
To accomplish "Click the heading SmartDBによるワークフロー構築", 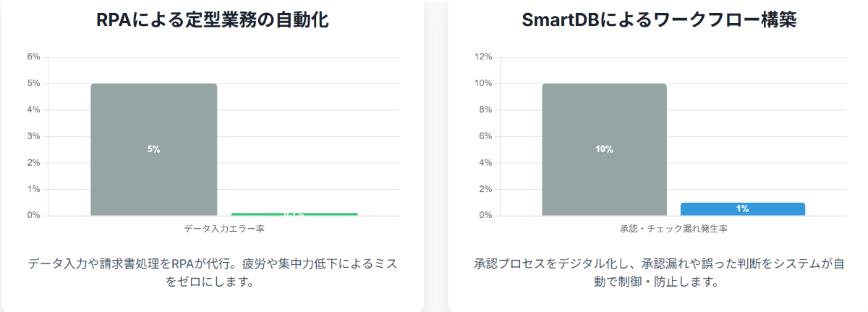I will click(659, 20).
